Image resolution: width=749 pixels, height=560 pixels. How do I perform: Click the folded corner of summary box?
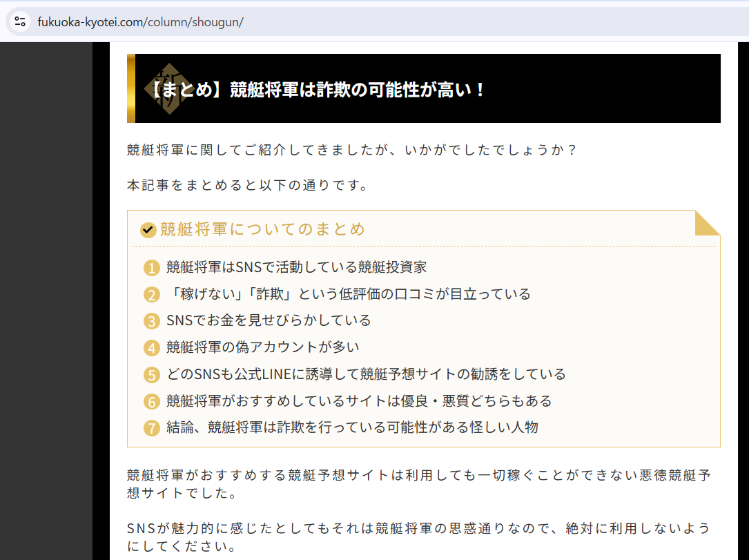point(707,223)
